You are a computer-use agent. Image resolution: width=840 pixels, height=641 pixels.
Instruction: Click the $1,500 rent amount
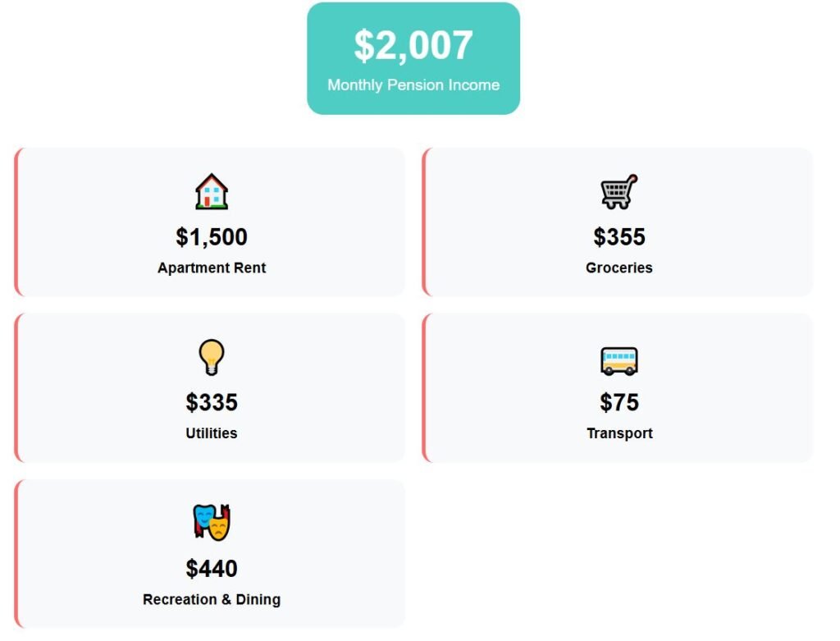pyautogui.click(x=212, y=237)
